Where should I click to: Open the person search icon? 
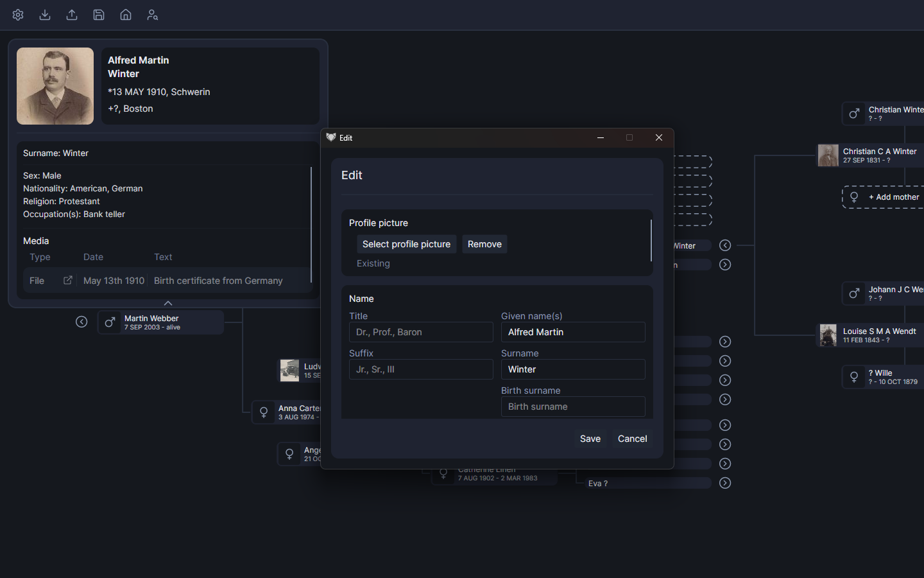(x=153, y=15)
